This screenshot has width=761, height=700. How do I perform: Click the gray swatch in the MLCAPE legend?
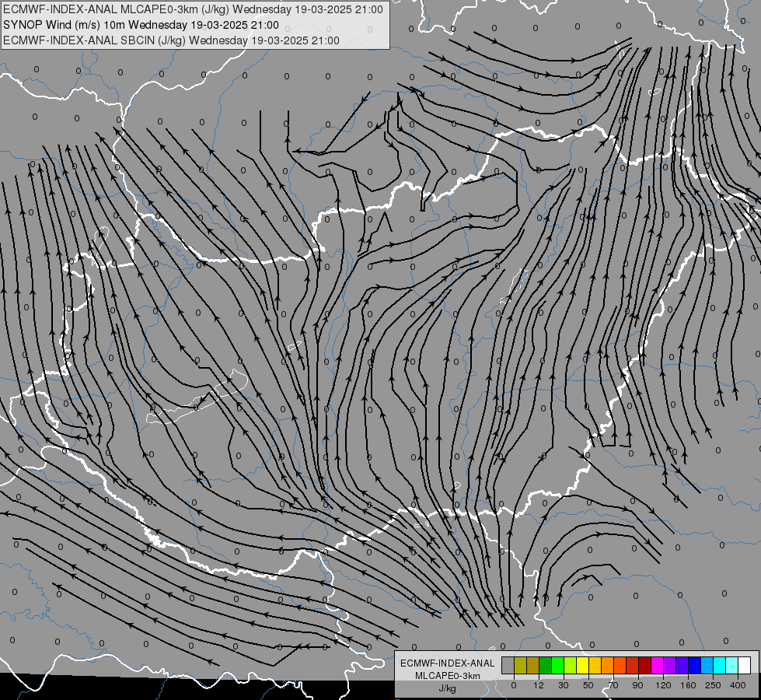tap(508, 665)
